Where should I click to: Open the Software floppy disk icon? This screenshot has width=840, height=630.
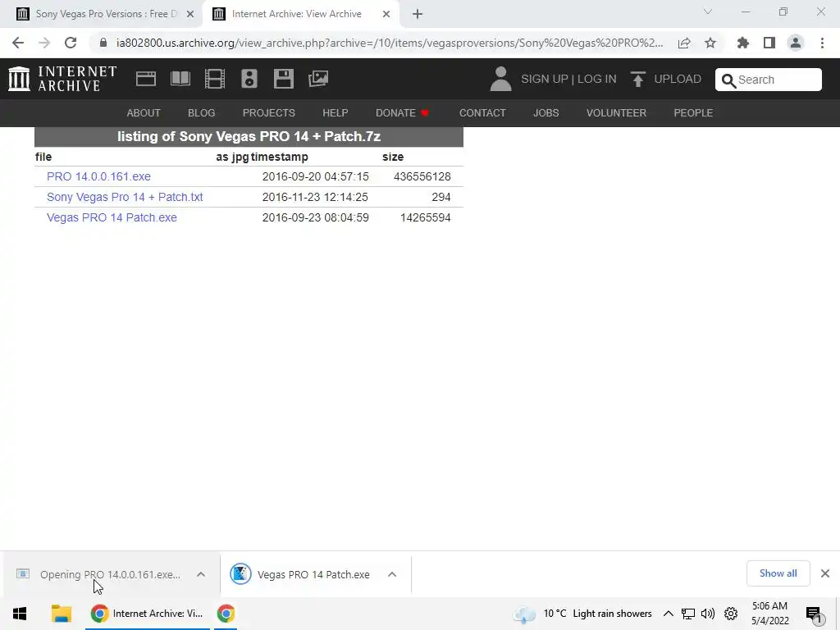(x=283, y=79)
